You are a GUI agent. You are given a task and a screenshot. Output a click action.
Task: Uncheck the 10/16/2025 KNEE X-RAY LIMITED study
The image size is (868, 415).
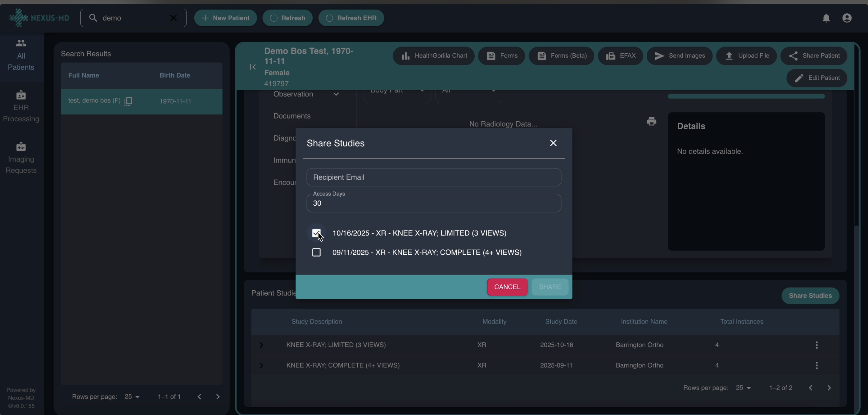(316, 233)
